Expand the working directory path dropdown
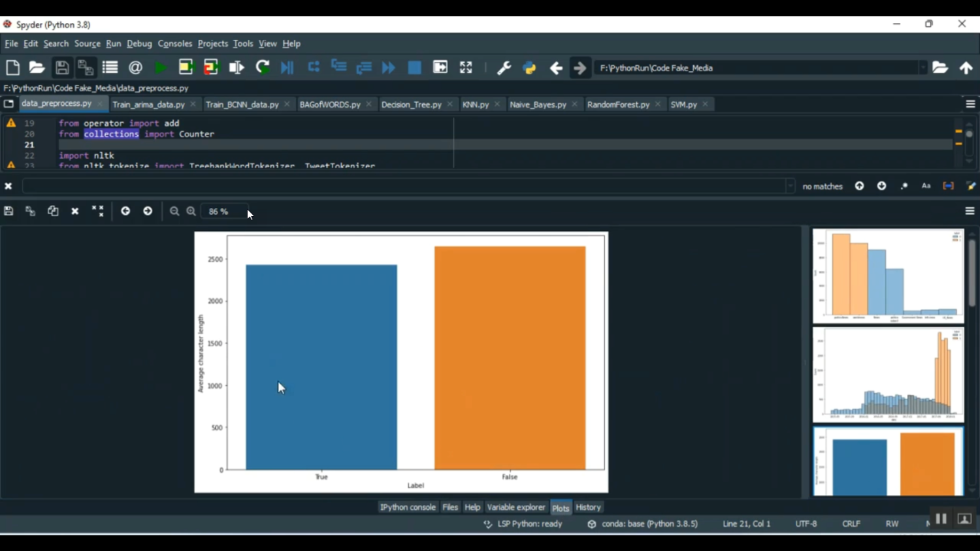 [923, 68]
